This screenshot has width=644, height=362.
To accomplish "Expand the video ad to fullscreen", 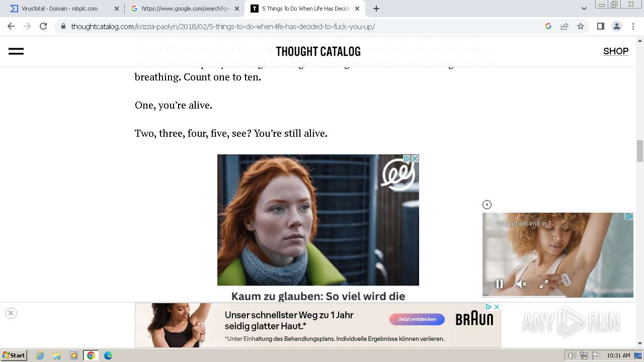I will (x=544, y=284).
